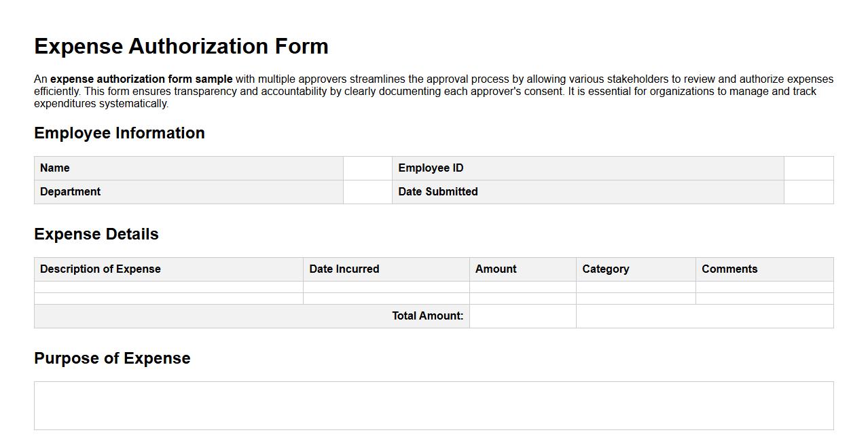Click the Expense Details heading
Viewport: 868px width, 441px height.
pyautogui.click(x=96, y=233)
